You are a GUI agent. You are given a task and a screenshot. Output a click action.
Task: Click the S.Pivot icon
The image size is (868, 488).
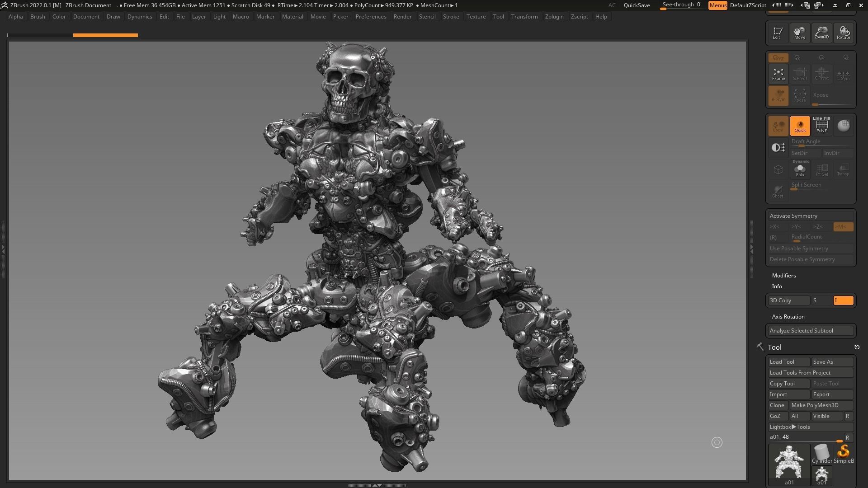pyautogui.click(x=800, y=74)
